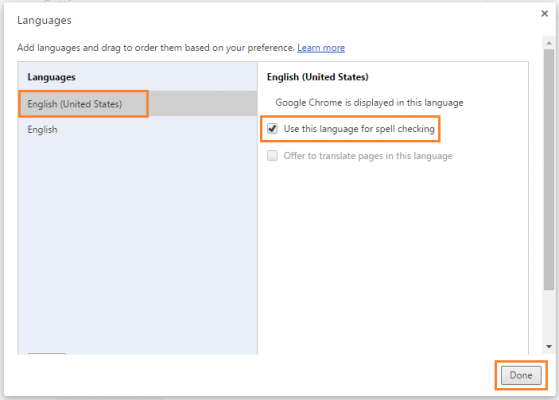Click the English (United States) heading in details pane

(x=317, y=77)
